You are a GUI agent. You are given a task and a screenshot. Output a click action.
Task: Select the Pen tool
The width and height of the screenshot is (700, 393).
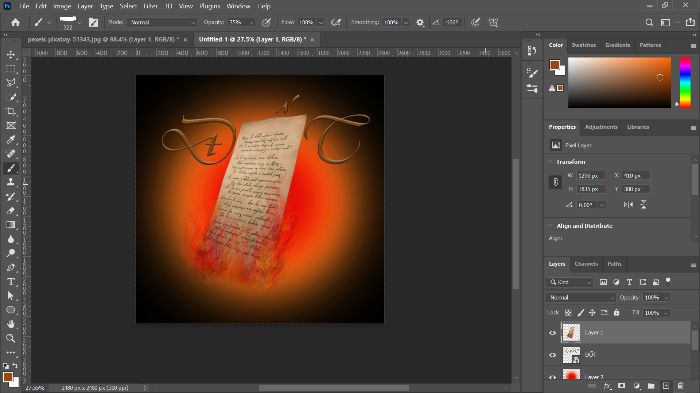11,268
